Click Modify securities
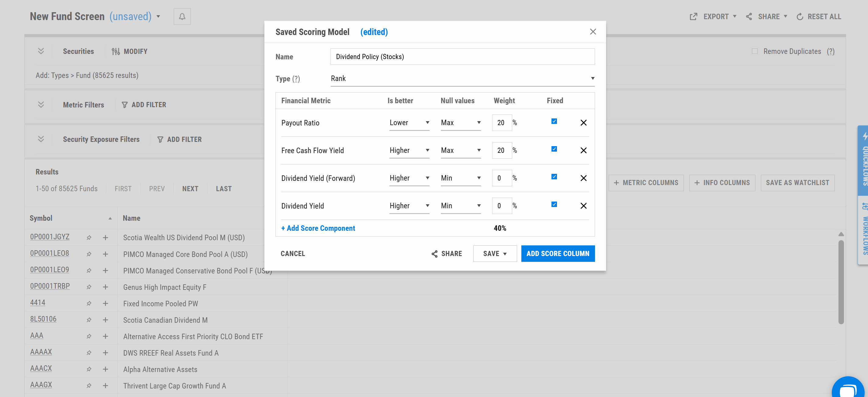 pos(130,51)
